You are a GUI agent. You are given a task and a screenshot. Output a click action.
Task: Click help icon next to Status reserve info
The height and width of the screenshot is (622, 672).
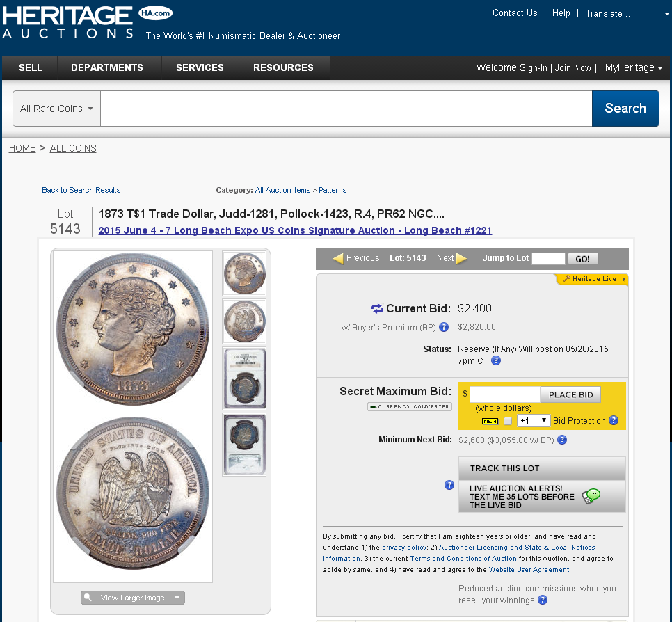[496, 360]
